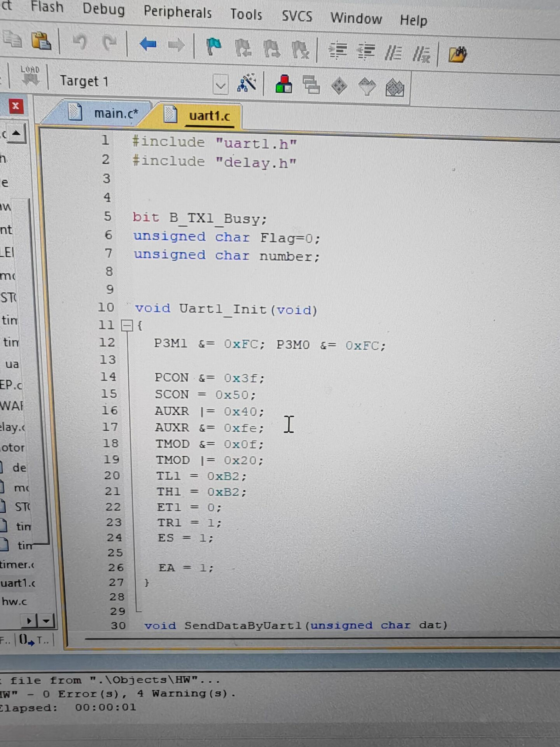Click the 'void Uart1_Init(void)' declaration
The width and height of the screenshot is (560, 747).
(x=226, y=310)
